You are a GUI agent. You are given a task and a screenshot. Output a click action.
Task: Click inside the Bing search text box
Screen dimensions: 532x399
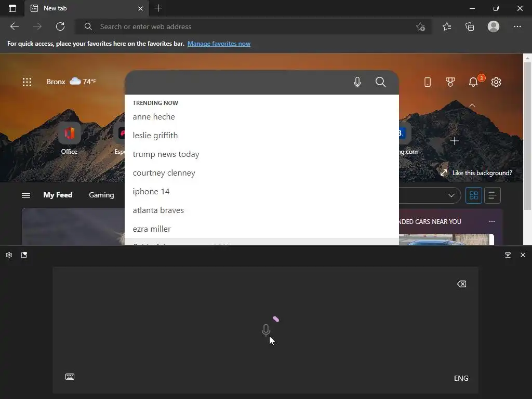click(x=237, y=82)
